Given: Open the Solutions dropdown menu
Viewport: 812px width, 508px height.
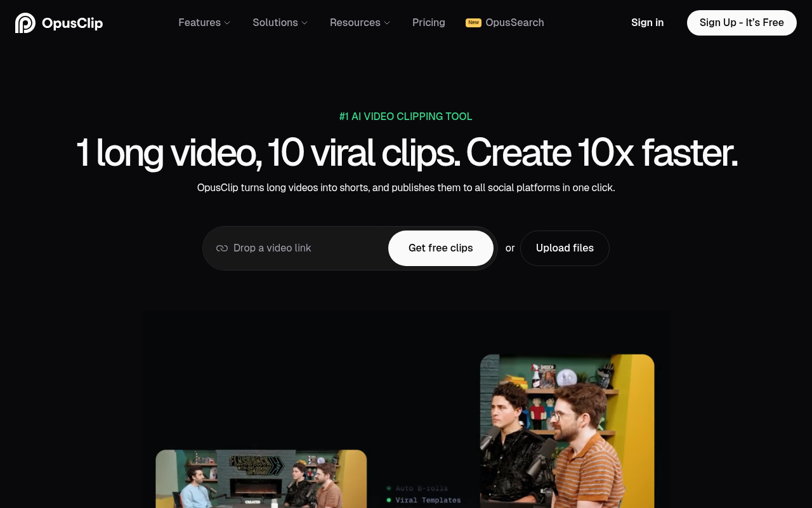Looking at the screenshot, I should [280, 23].
